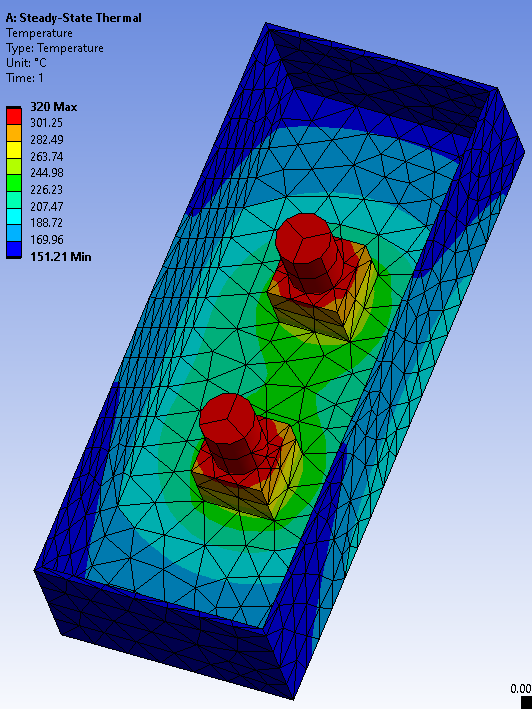Click the 'Unit: °C' annotation text
Image resolution: width=532 pixels, height=709 pixels.
pyautogui.click(x=26, y=63)
